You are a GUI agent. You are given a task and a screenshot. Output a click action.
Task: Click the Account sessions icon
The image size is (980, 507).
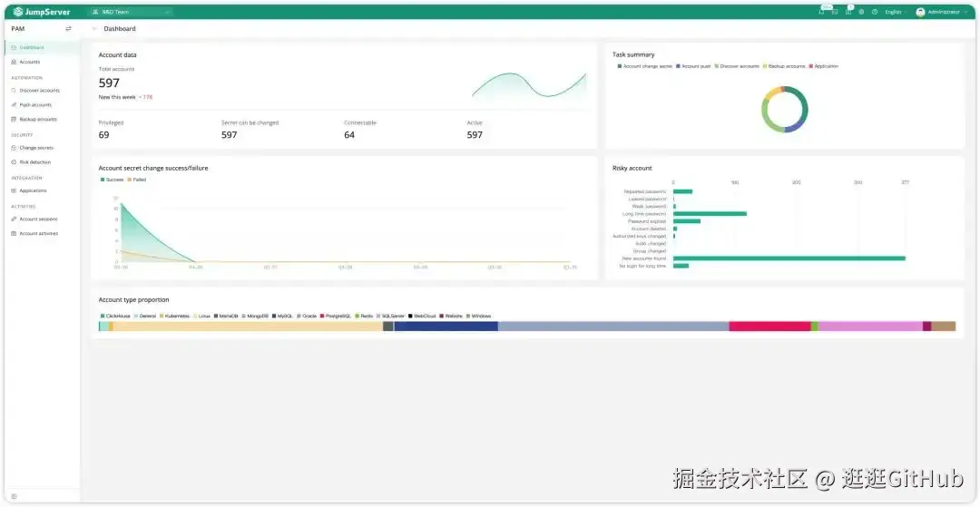(14, 219)
